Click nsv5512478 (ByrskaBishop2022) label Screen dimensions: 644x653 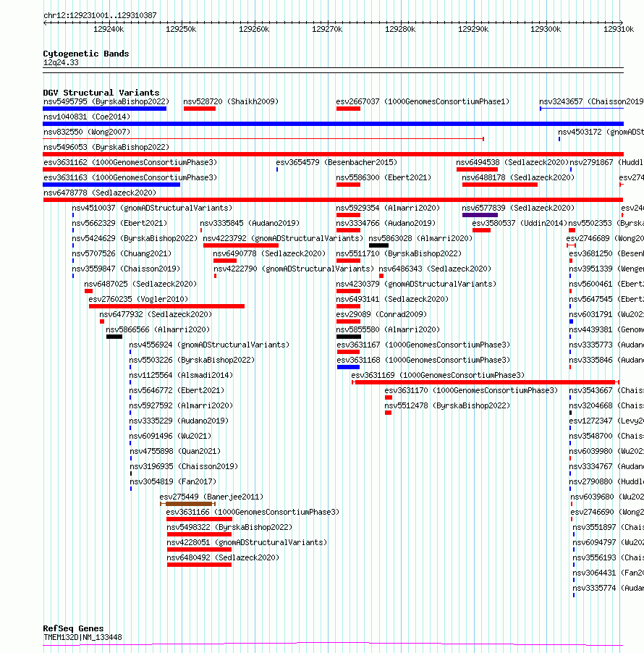(446, 405)
